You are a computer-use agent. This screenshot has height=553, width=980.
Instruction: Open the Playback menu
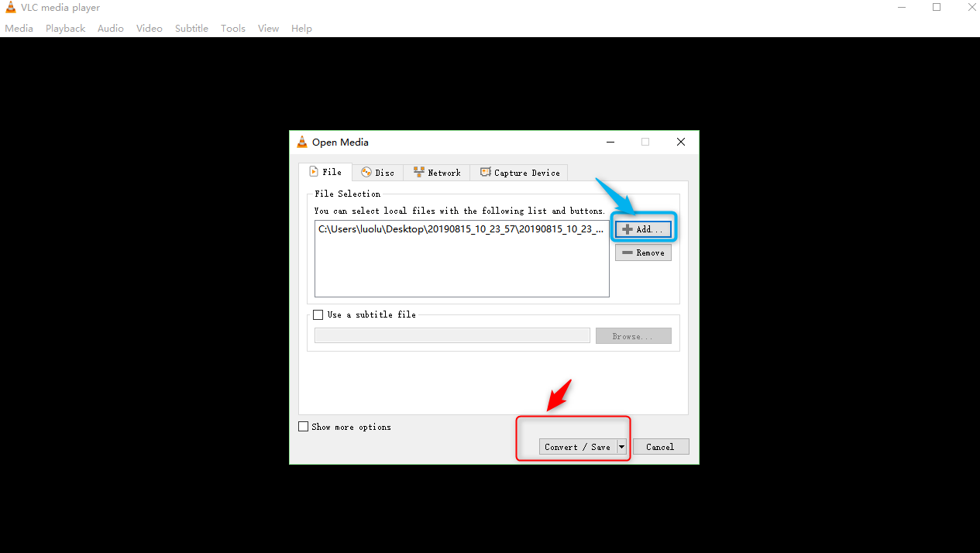pyautogui.click(x=65, y=29)
